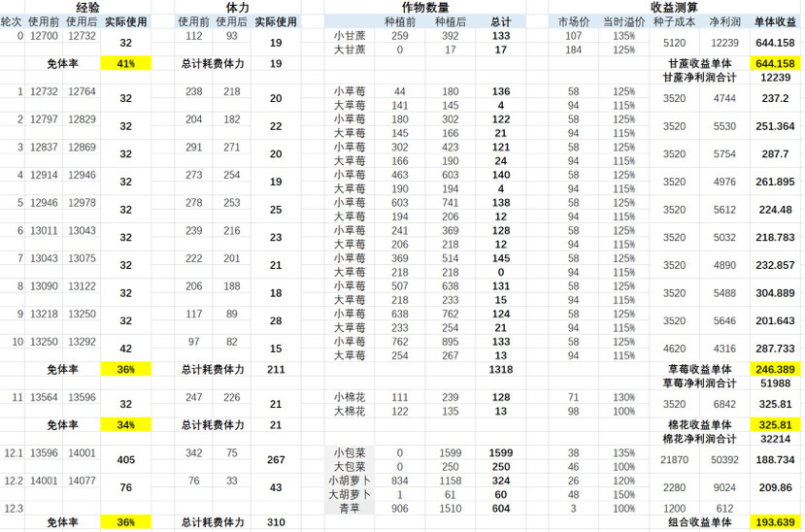This screenshot has height=532, width=805.
Task: Select the 市场价 column header
Action: (x=574, y=22)
